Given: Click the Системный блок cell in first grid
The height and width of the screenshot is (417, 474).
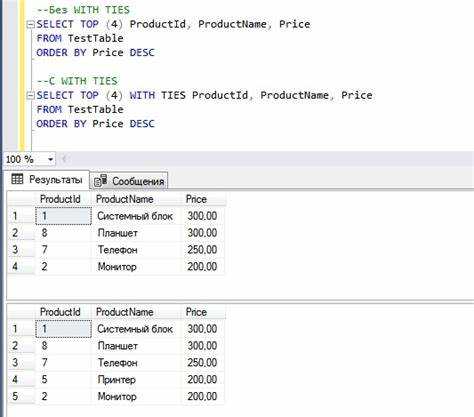Looking at the screenshot, I should tap(136, 216).
